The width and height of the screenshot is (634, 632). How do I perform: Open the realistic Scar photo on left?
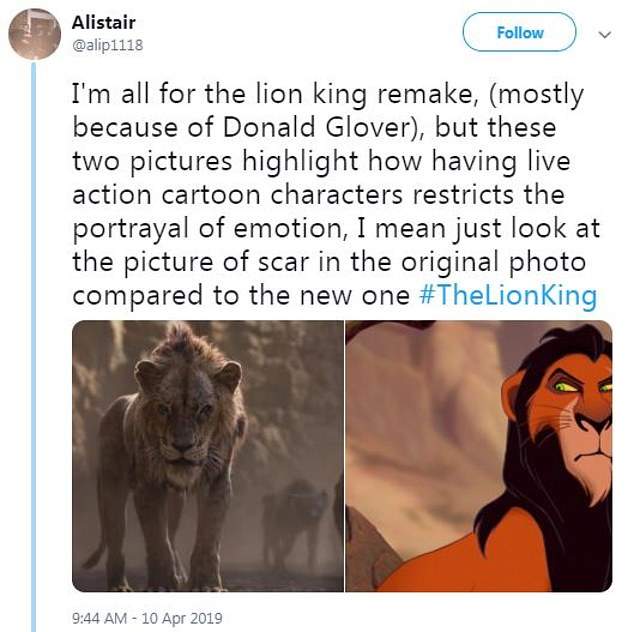(208, 455)
